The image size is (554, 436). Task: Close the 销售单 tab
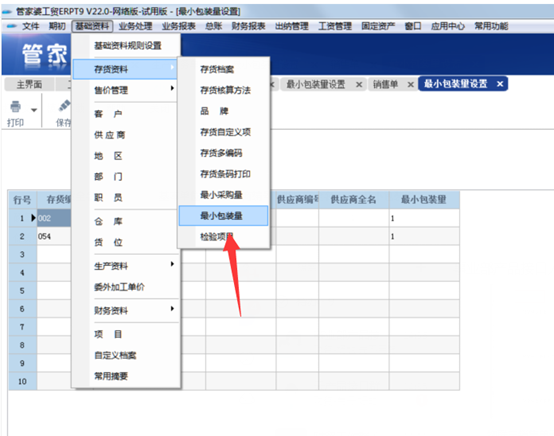point(411,85)
